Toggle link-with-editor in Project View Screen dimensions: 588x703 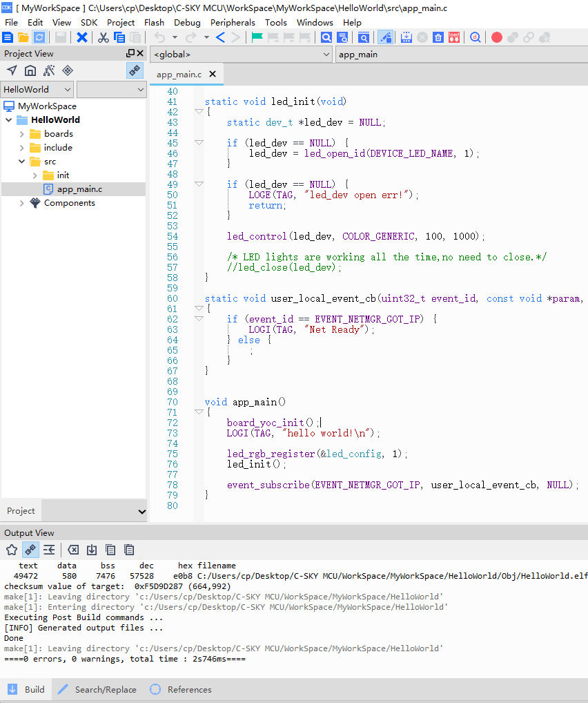pos(135,70)
